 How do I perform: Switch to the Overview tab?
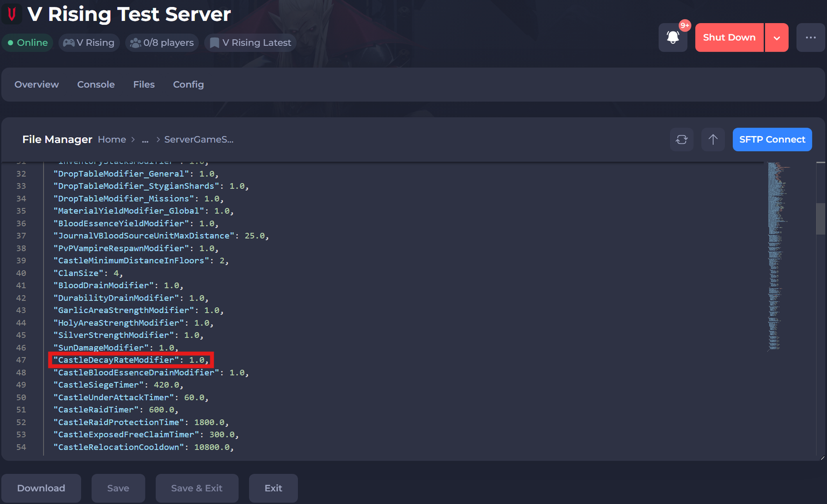pyautogui.click(x=37, y=84)
